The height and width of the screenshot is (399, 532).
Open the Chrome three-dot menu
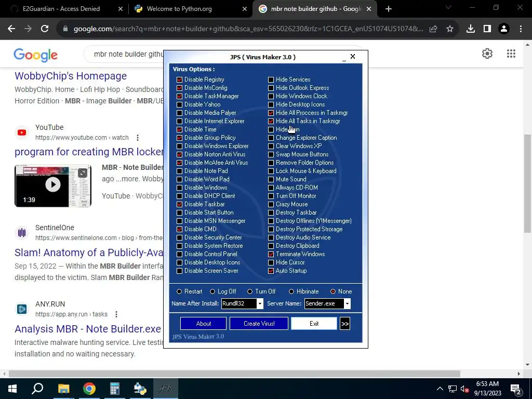click(521, 29)
